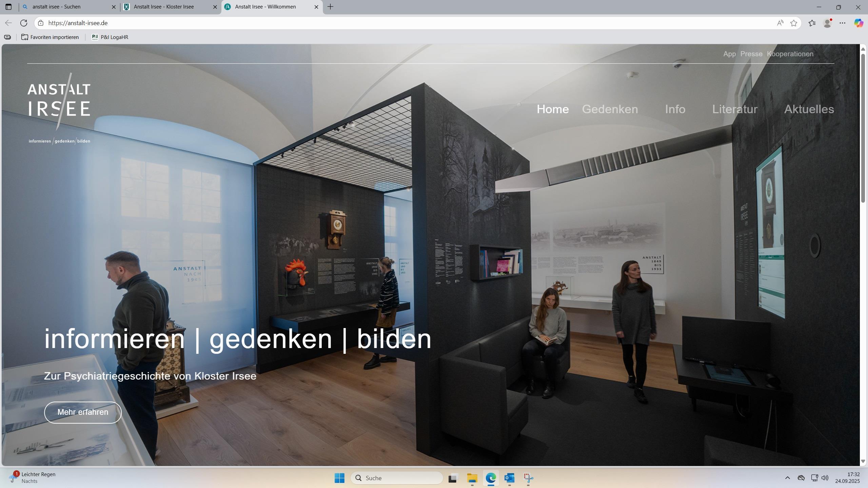The image size is (868, 488).
Task: Add page to favorites with star icon
Action: [x=794, y=23]
